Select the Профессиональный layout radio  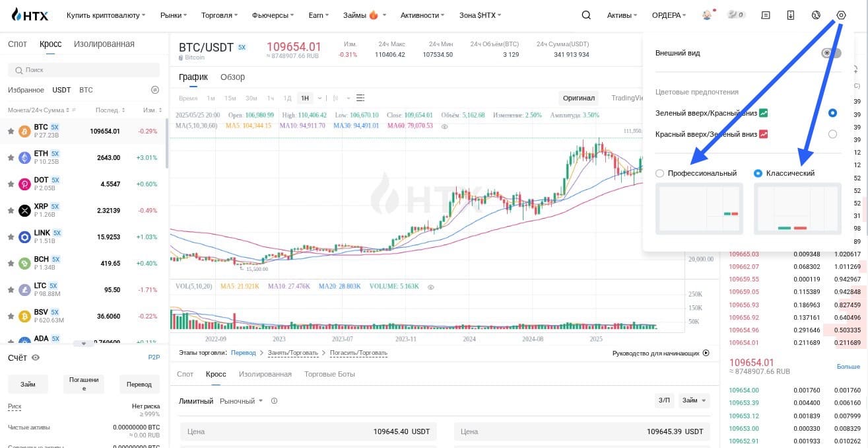click(660, 173)
